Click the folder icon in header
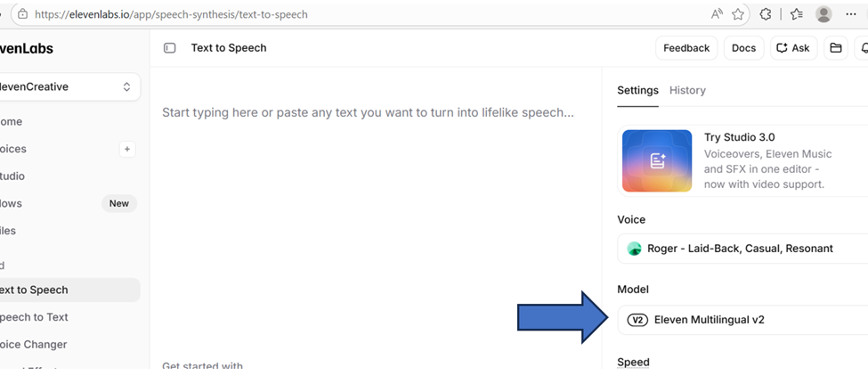This screenshot has height=384, width=868. [835, 48]
